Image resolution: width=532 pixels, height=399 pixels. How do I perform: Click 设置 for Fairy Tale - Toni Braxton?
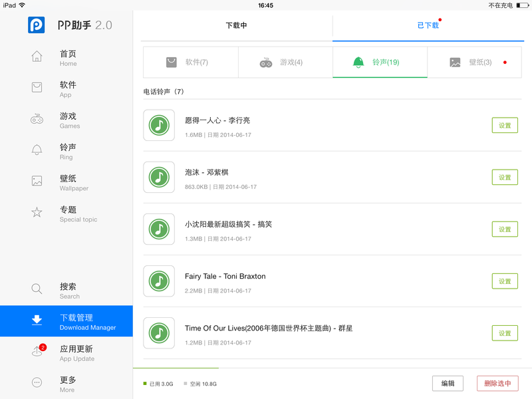tap(505, 281)
